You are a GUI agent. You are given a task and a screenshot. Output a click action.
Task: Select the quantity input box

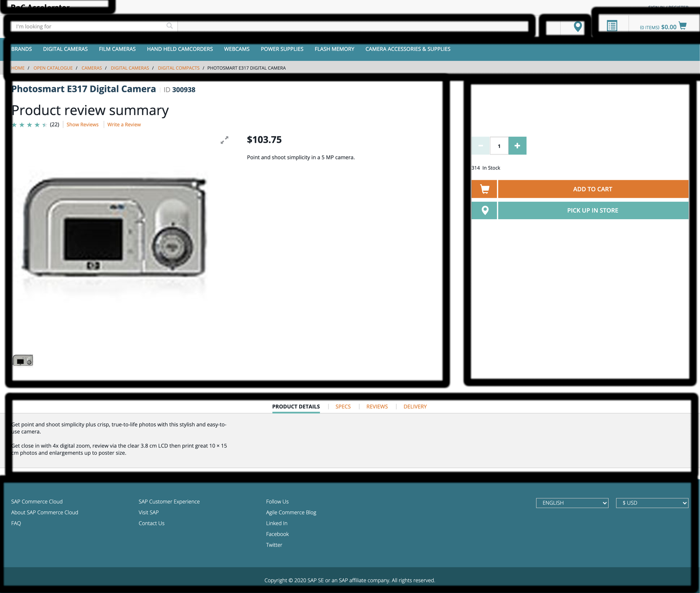pyautogui.click(x=499, y=146)
